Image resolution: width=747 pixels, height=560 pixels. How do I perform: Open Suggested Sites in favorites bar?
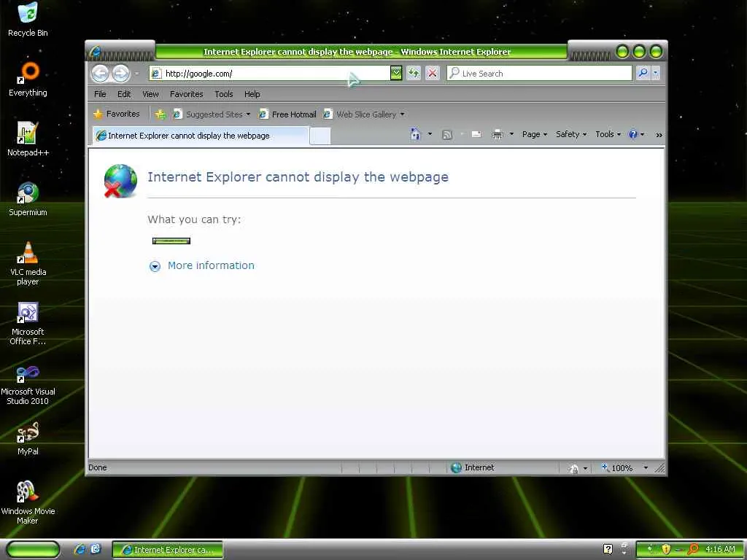(x=212, y=114)
